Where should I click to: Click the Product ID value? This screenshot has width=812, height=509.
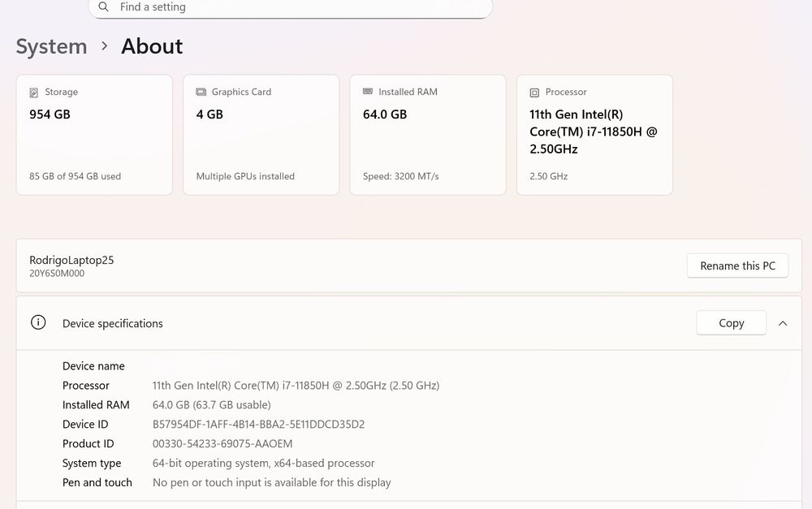coord(222,444)
